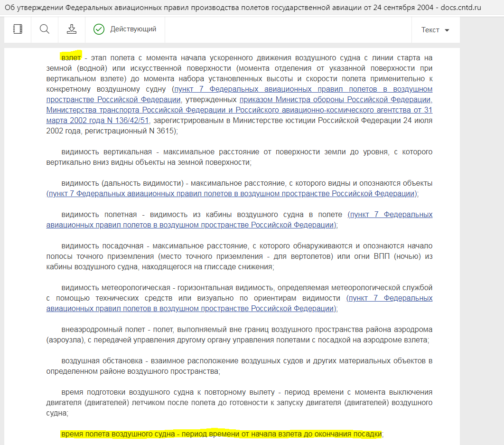Click the term 'видимость посадочная'
Image resolution: width=504 pixels, height=445 pixels.
click(x=102, y=246)
